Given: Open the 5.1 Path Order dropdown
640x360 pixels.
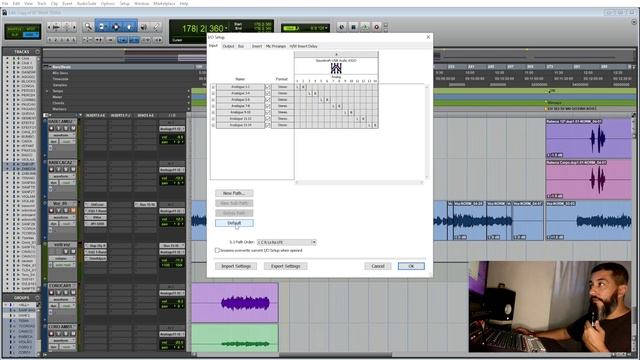Looking at the screenshot, I should (287, 242).
